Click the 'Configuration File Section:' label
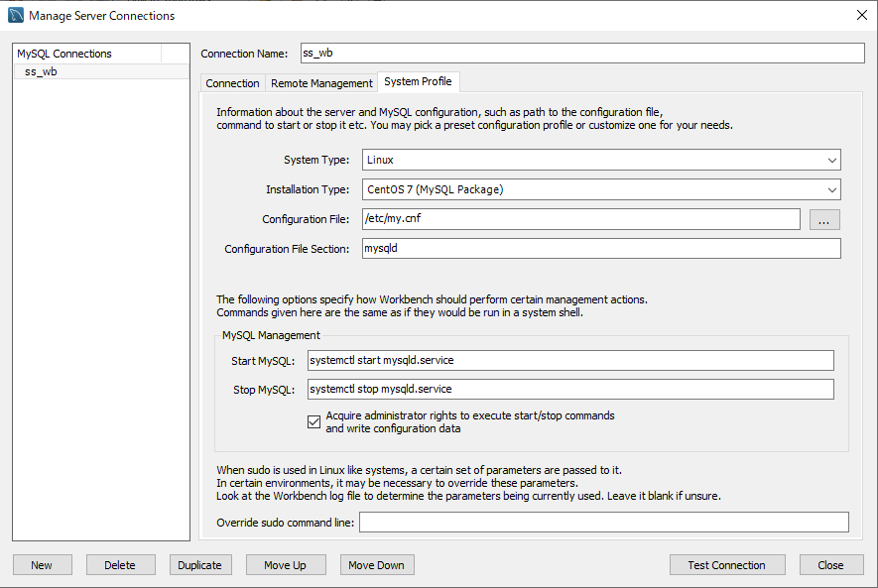Viewport: 878px width, 588px height. pyautogui.click(x=287, y=249)
